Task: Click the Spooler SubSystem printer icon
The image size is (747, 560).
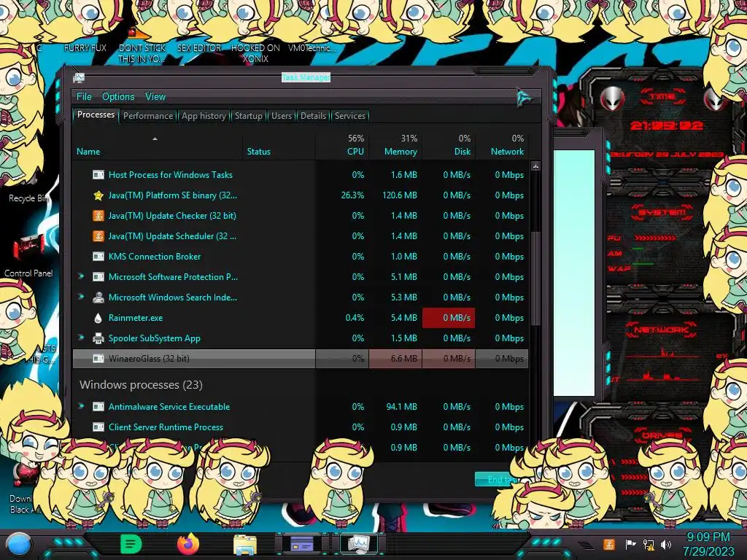Action: click(x=98, y=338)
